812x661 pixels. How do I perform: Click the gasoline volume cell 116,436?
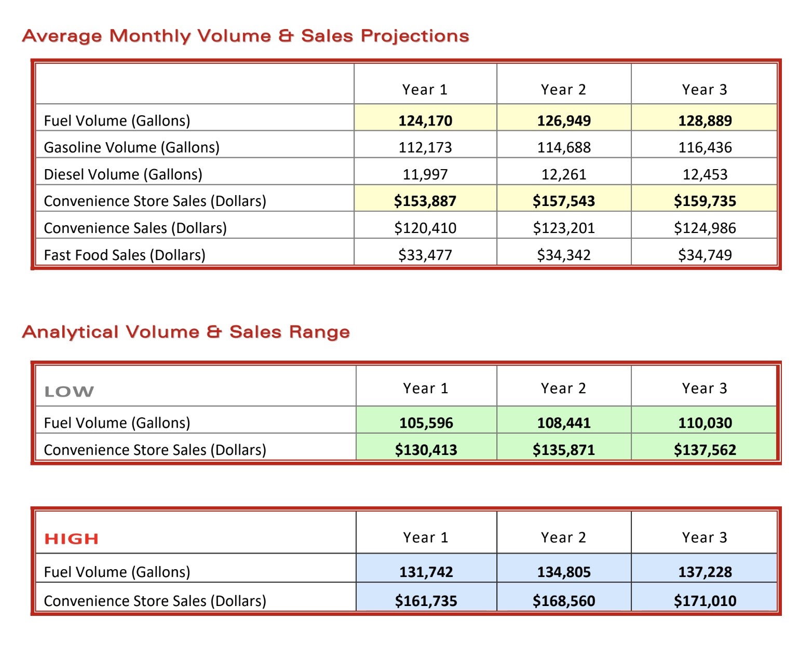click(x=705, y=148)
